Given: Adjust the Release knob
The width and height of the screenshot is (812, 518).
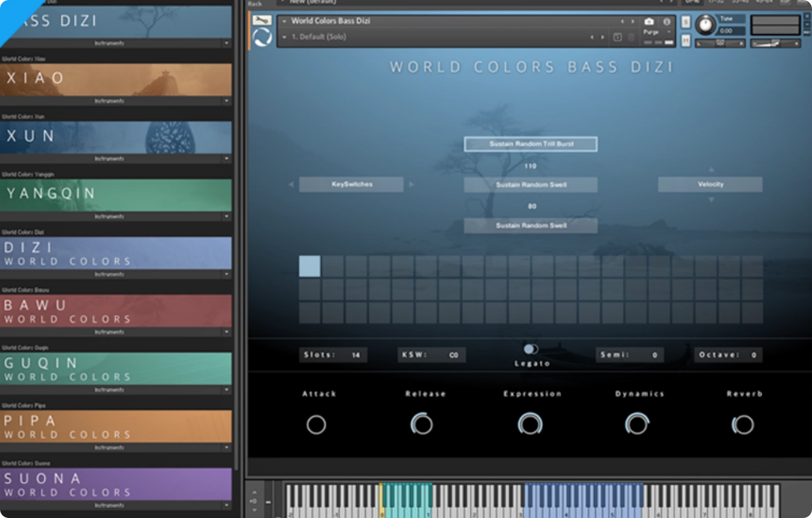Looking at the screenshot, I should tap(422, 424).
